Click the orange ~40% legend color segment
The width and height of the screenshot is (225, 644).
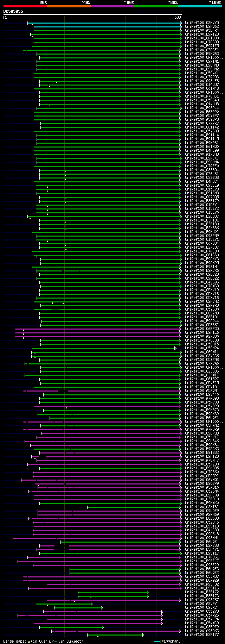pos(69,6)
